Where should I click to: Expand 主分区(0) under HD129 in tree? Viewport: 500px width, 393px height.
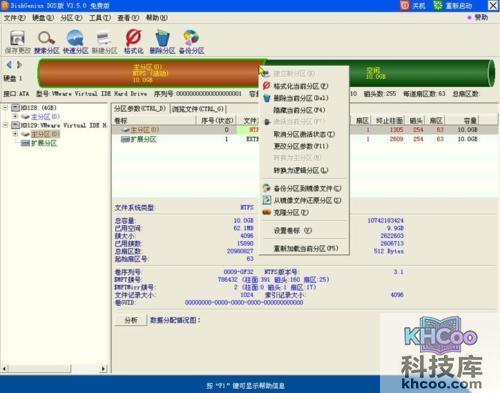click(x=15, y=134)
